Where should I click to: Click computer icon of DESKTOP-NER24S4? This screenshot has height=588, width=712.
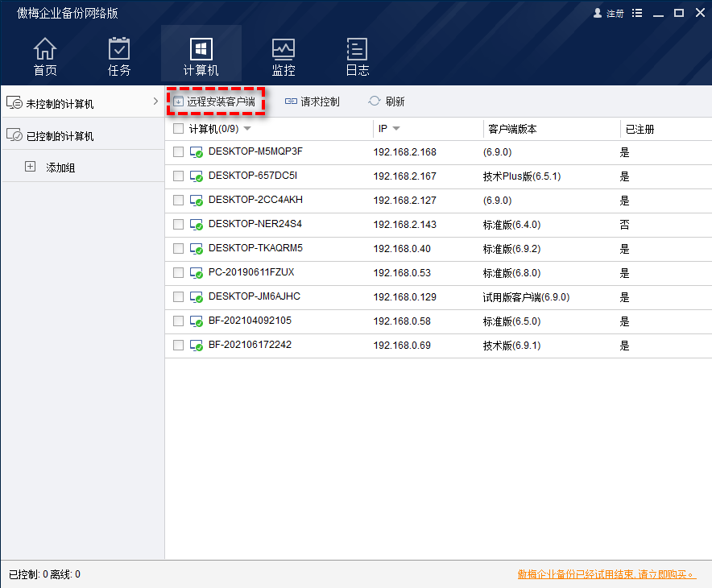point(197,224)
